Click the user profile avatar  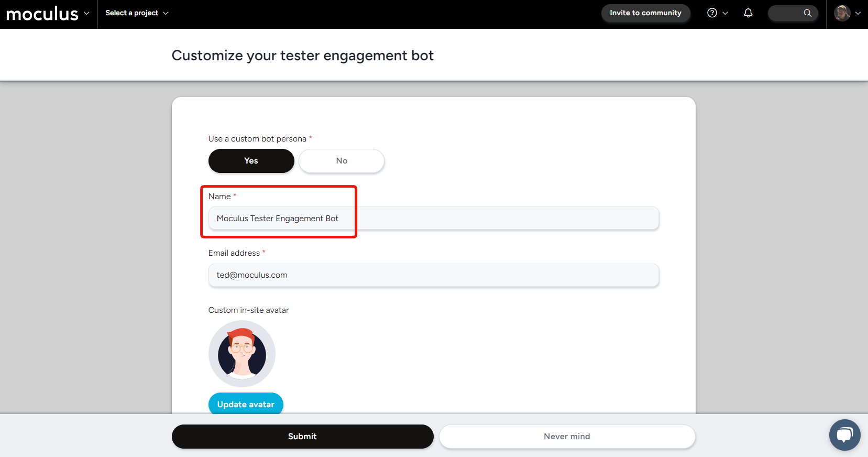pyautogui.click(x=842, y=13)
